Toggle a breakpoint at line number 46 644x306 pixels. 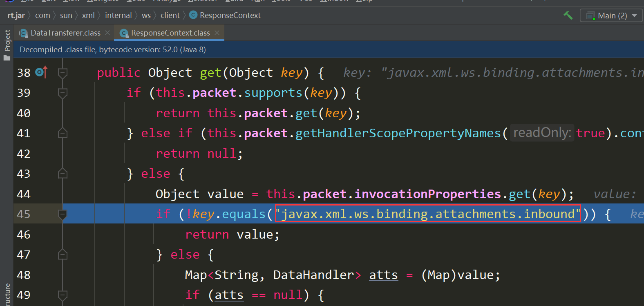[24, 235]
